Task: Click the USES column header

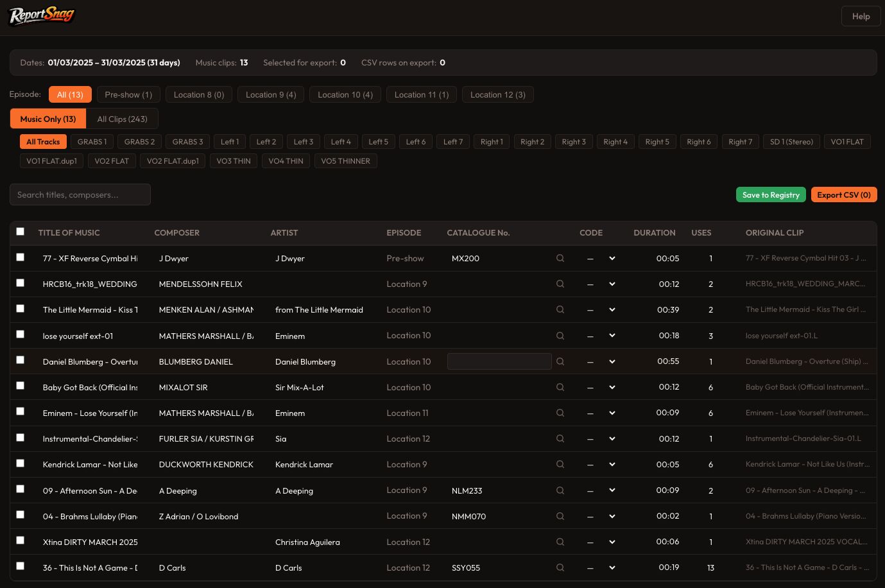Action: click(701, 232)
